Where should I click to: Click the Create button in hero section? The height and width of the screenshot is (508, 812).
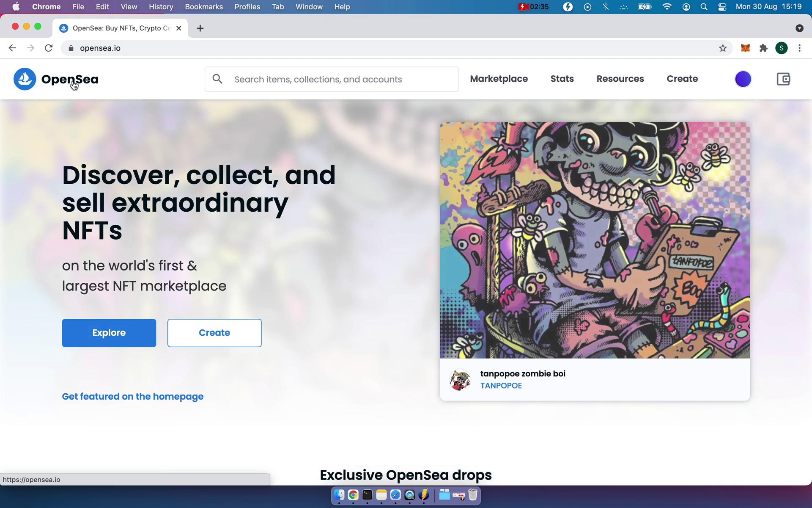pyautogui.click(x=214, y=332)
